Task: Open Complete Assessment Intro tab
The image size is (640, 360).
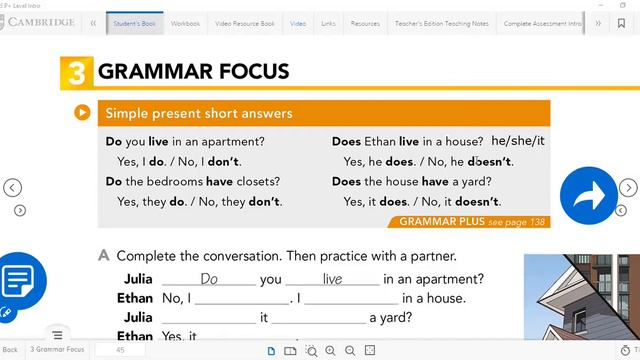Action: click(542, 24)
